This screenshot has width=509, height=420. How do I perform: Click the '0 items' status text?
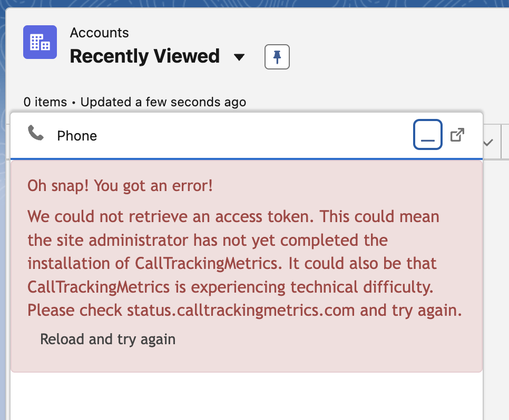point(45,102)
